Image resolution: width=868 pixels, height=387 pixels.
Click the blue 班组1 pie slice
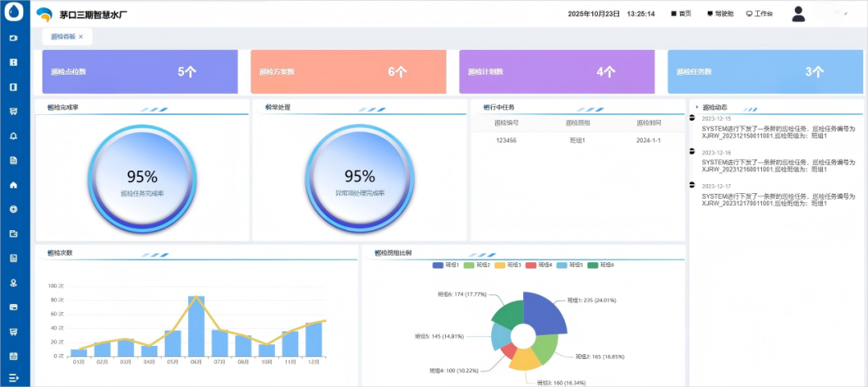pos(545,315)
